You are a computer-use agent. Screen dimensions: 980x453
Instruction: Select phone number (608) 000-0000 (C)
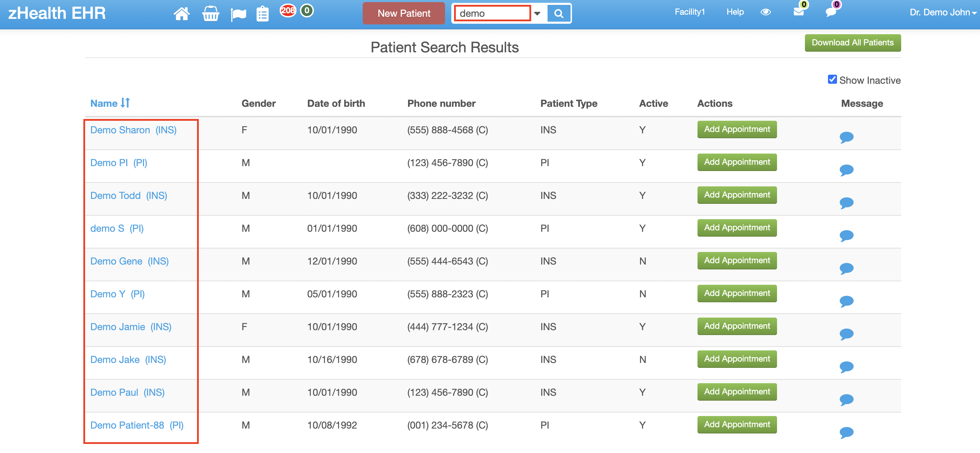coord(447,228)
